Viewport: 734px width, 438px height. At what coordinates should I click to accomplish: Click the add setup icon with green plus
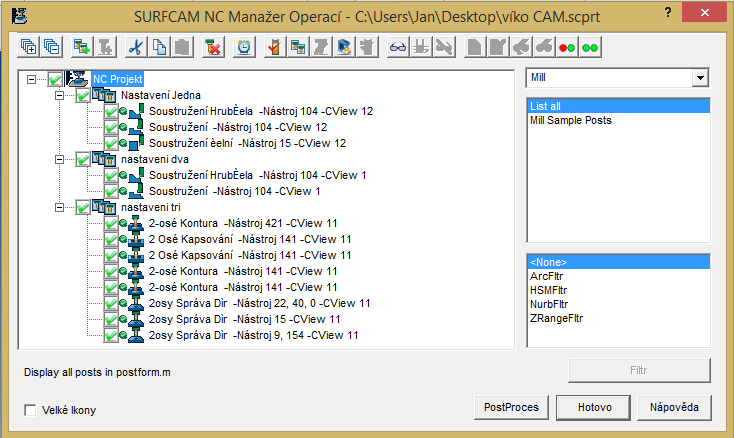(x=82, y=47)
